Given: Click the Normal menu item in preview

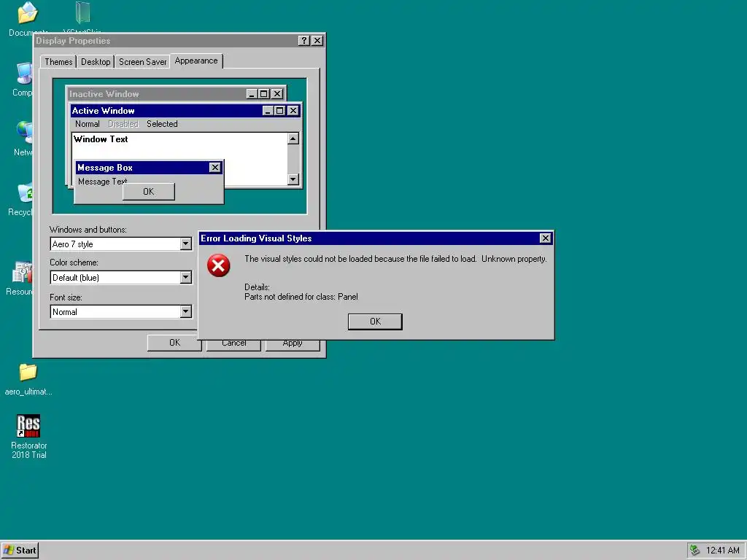Looking at the screenshot, I should [x=88, y=124].
